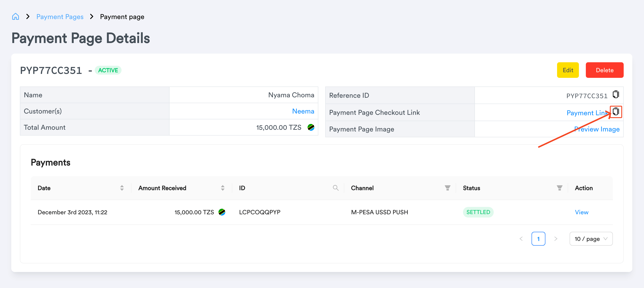Edit this payment page
The image size is (644, 288).
568,70
